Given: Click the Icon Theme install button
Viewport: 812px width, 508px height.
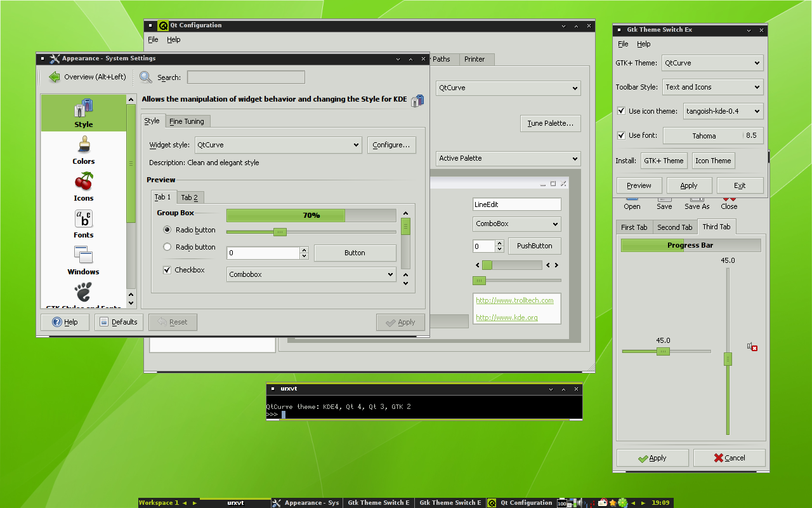Looking at the screenshot, I should [713, 161].
